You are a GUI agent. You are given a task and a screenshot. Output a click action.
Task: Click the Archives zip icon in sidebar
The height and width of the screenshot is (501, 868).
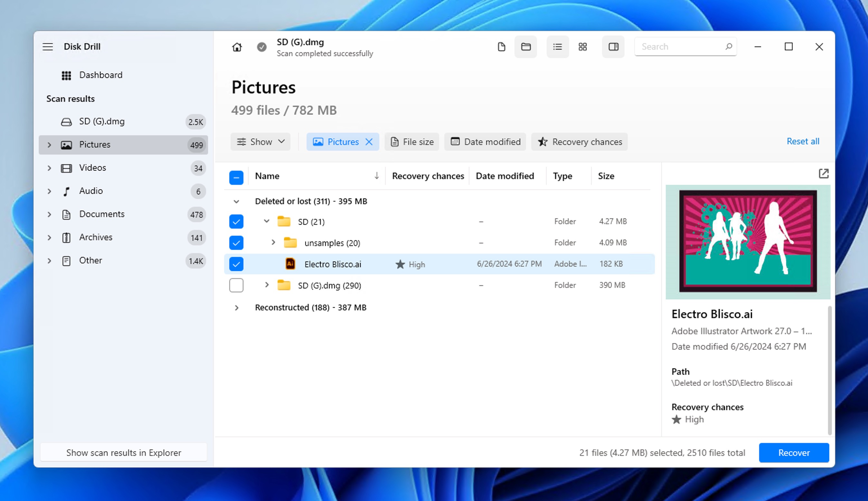[66, 237]
